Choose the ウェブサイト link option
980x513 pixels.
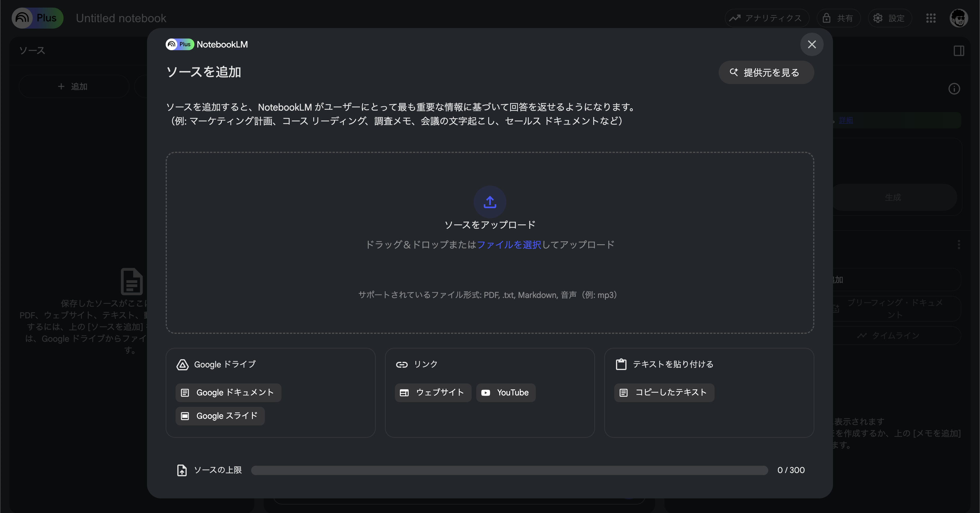pyautogui.click(x=433, y=392)
